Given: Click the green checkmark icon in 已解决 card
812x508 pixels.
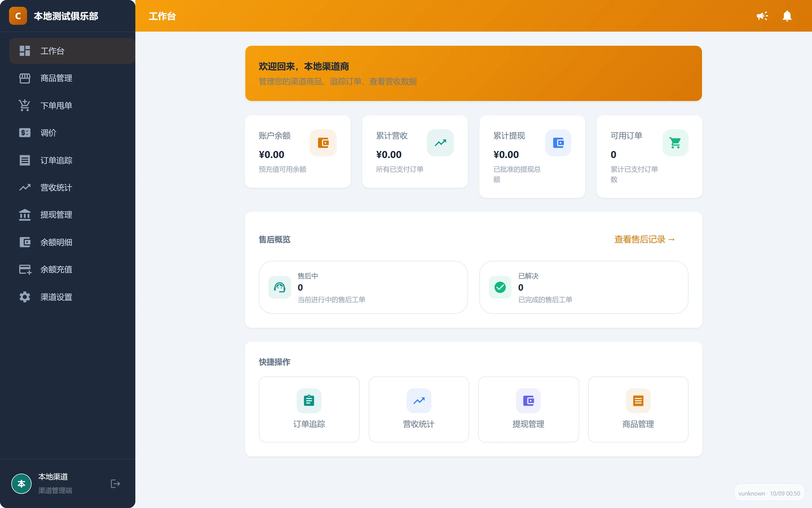Looking at the screenshot, I should point(500,287).
